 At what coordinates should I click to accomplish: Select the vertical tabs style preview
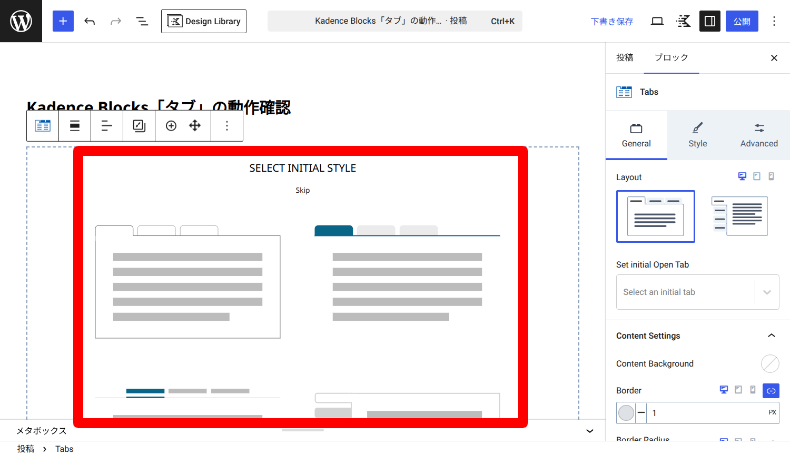pos(407,405)
